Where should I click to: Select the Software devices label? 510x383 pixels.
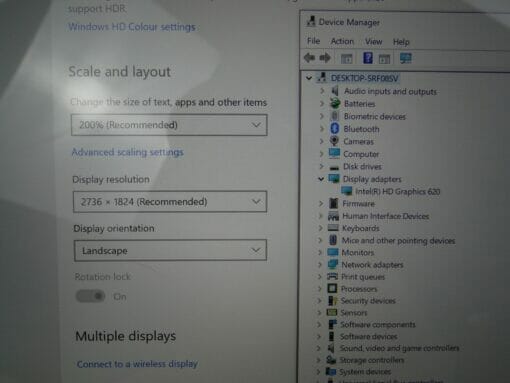pos(369,336)
